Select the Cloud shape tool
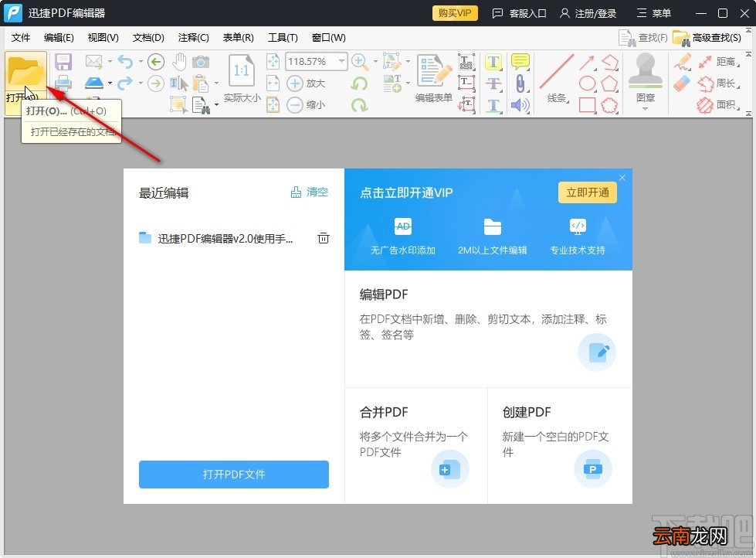The width and height of the screenshot is (756, 558). [609, 105]
